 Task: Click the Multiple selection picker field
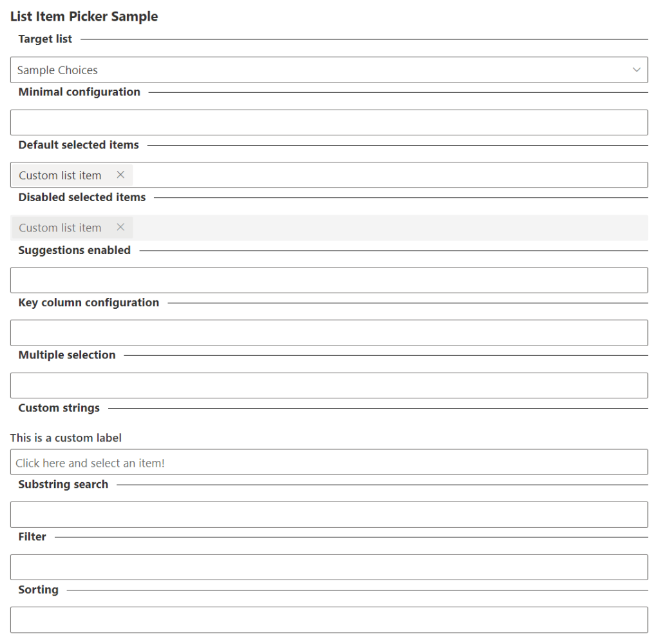click(329, 385)
